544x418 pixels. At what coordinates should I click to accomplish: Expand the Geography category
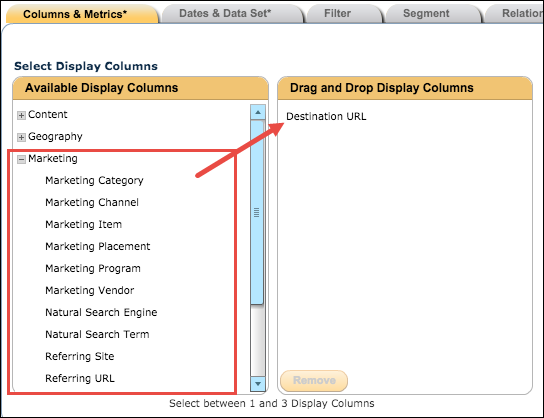tap(21, 137)
